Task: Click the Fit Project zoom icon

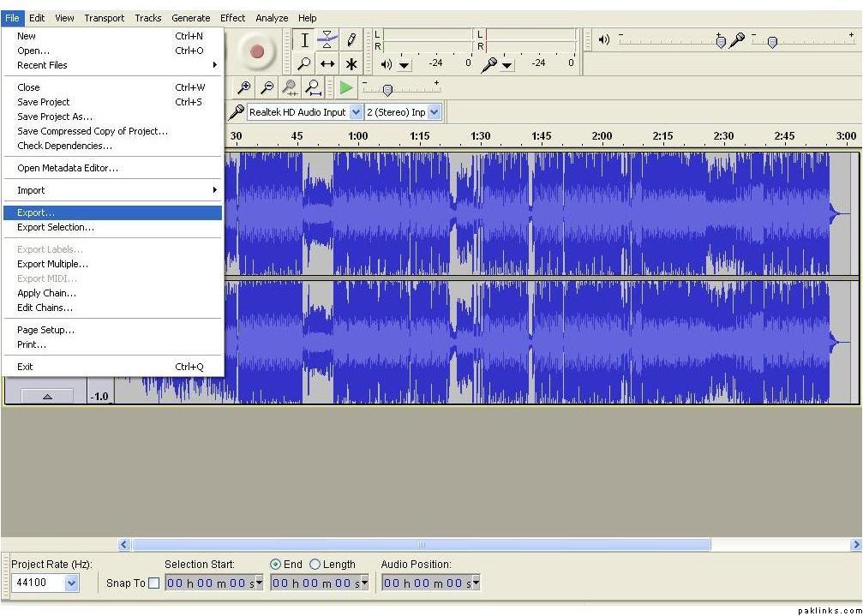Action: [x=314, y=87]
